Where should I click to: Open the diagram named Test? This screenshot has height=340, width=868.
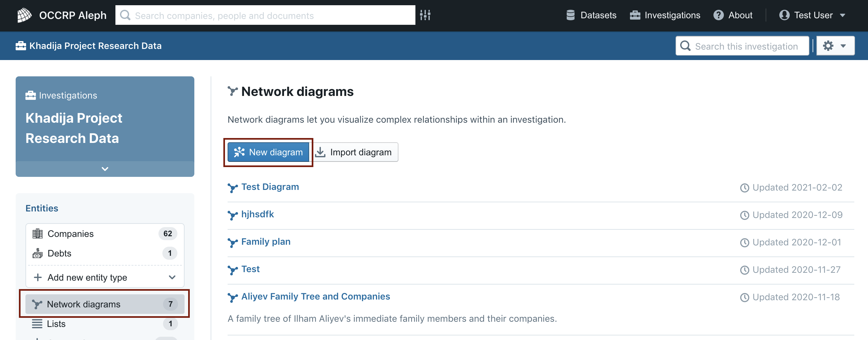point(250,269)
